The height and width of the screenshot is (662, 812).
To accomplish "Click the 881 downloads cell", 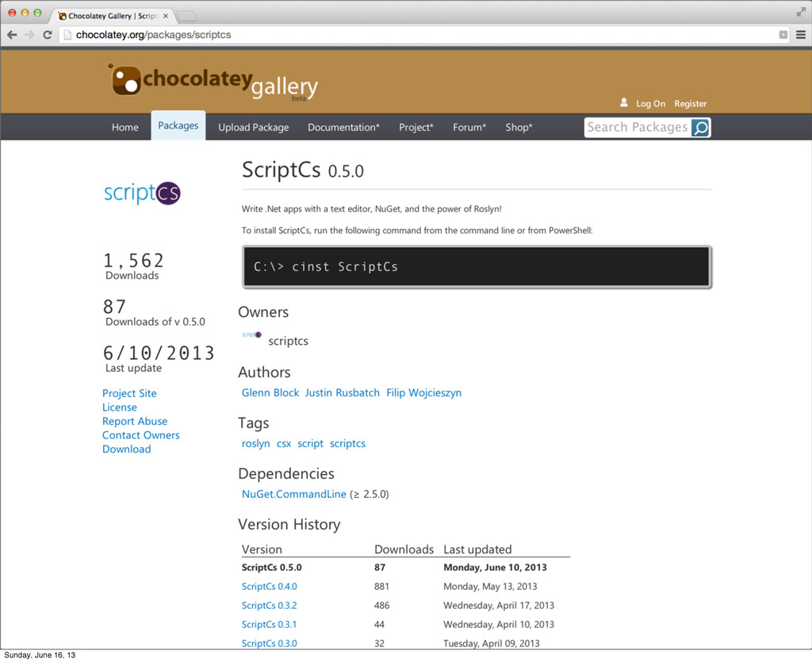I will (x=381, y=587).
